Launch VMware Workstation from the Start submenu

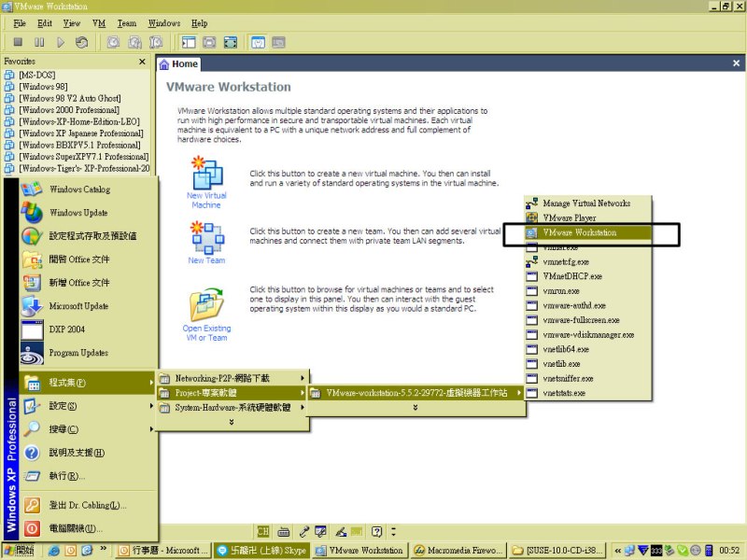tap(588, 232)
